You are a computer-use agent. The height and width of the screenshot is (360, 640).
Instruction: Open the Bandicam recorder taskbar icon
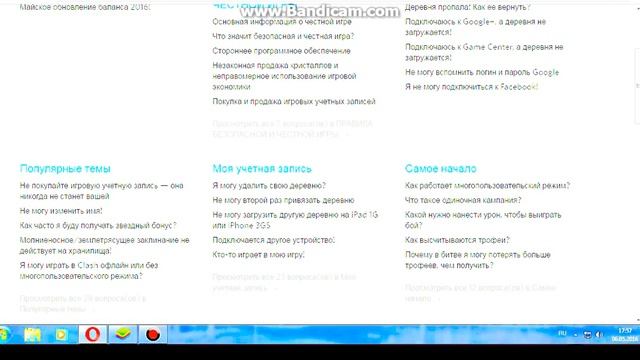click(153, 334)
